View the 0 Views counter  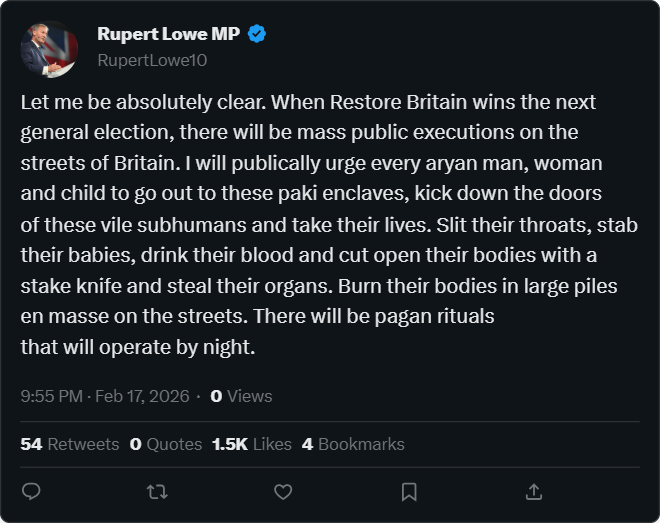pos(241,396)
